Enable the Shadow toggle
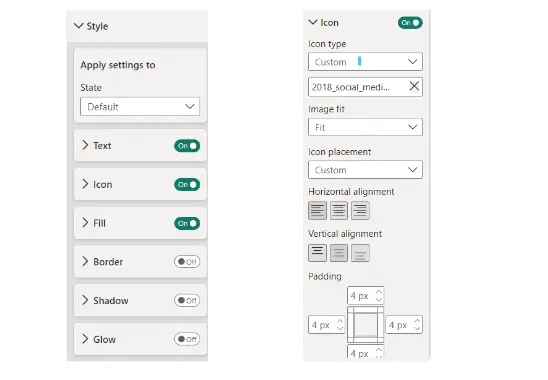The width and height of the screenshot is (548, 380). coord(187,301)
